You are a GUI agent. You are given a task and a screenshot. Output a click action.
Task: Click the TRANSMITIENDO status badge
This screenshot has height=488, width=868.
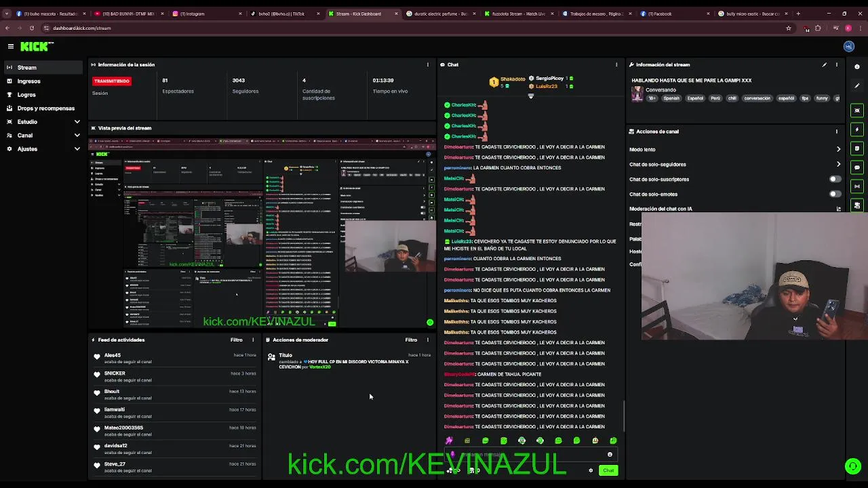point(112,81)
